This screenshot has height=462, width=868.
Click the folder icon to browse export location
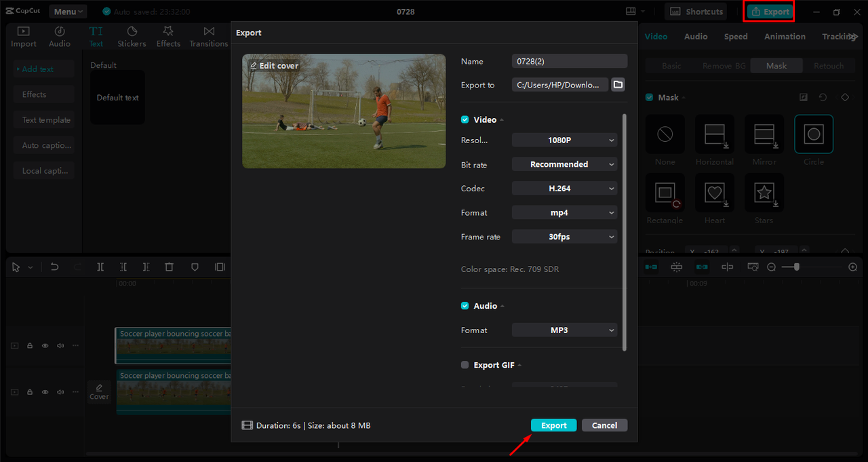[618, 85]
